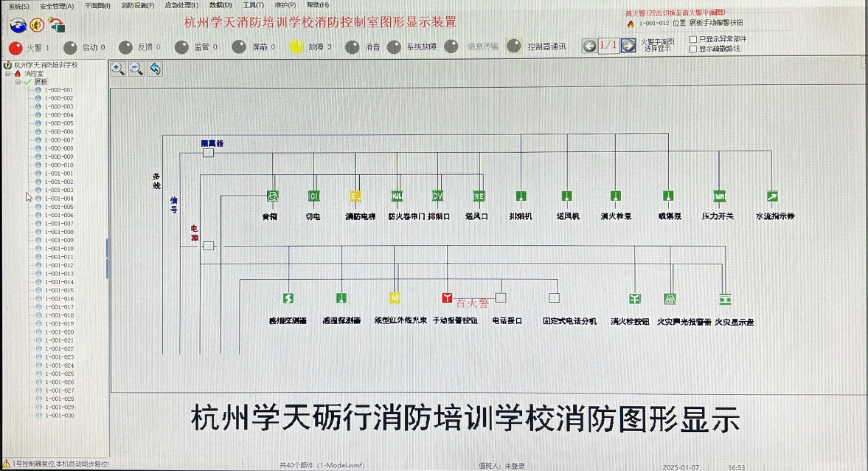
Task: Click the 火灾显示盘 device icon
Action: (725, 299)
